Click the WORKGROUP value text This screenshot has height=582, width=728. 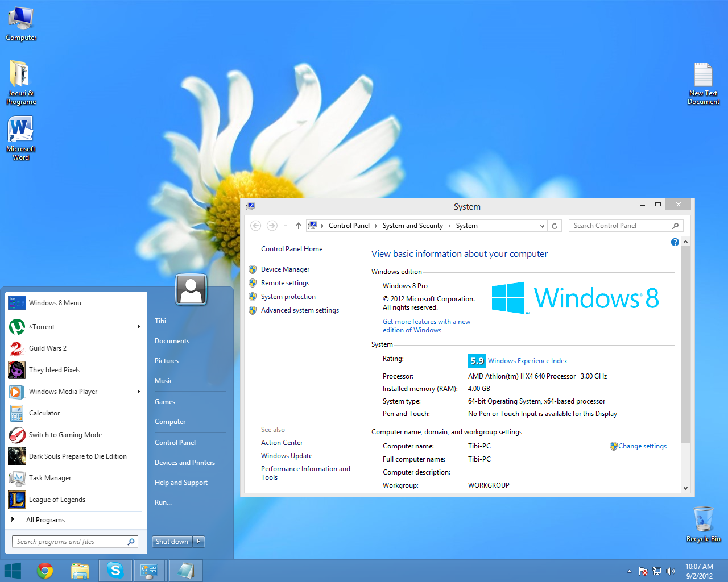click(x=489, y=485)
